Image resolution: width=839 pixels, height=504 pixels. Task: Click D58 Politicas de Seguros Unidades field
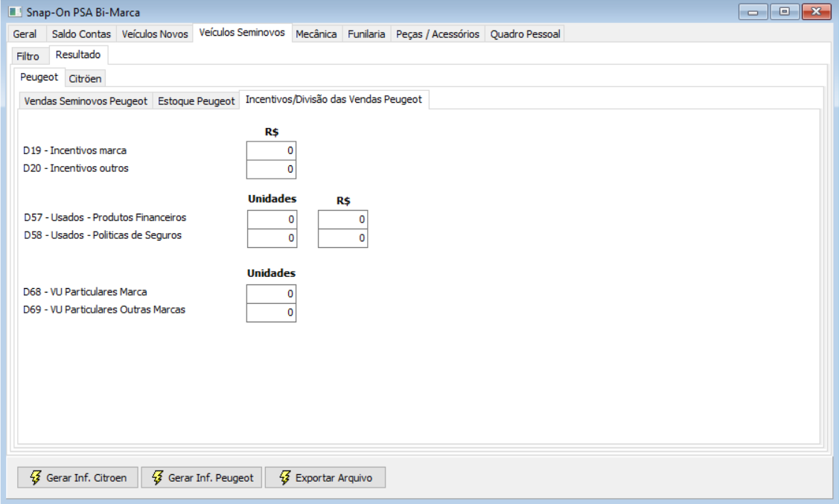coord(272,238)
